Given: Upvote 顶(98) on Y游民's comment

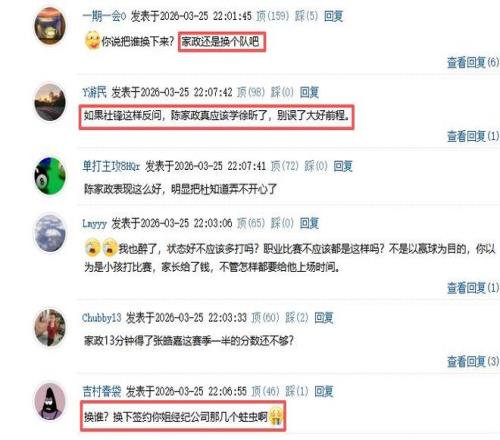Looking at the screenshot, I should click(x=251, y=92).
